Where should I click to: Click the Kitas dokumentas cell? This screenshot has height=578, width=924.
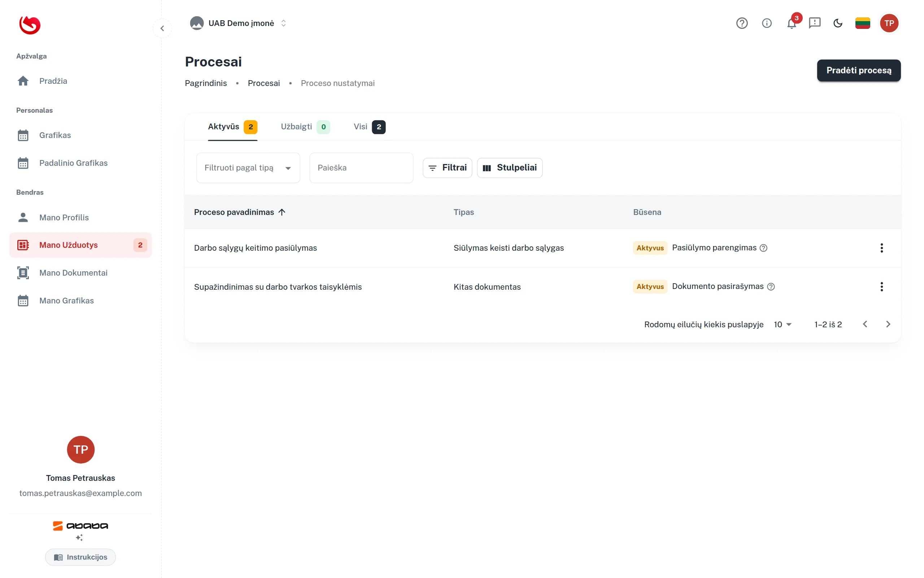click(487, 287)
